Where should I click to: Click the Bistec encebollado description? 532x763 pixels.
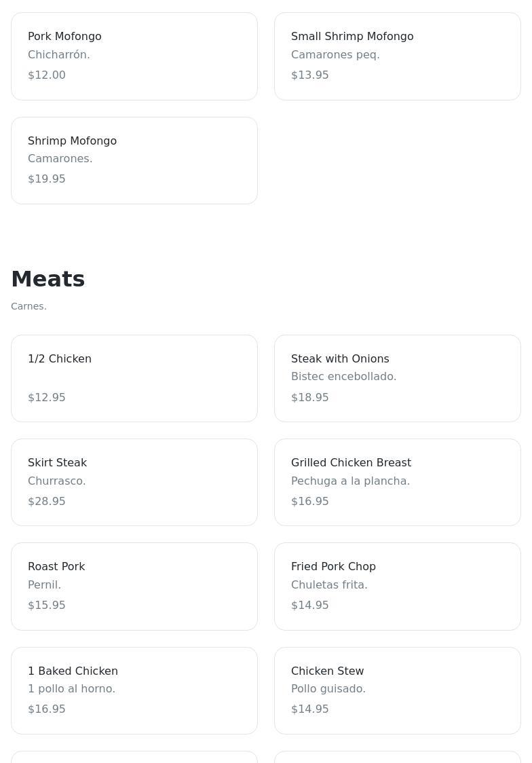(x=343, y=376)
